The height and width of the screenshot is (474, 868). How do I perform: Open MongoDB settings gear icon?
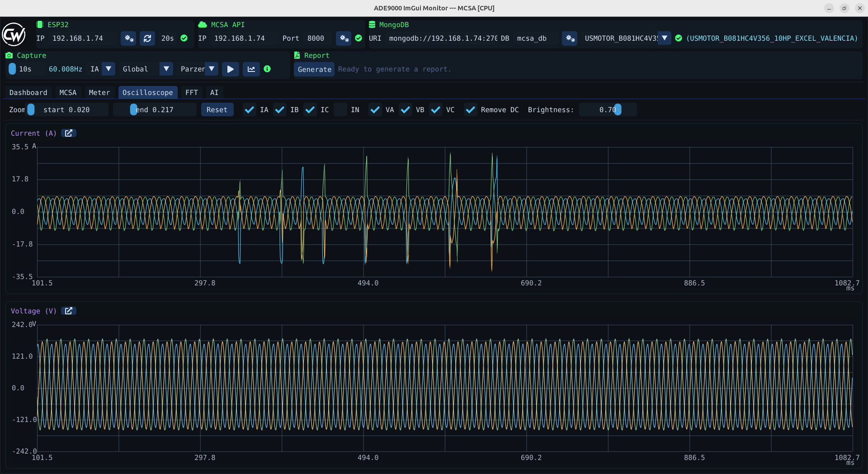pos(570,38)
